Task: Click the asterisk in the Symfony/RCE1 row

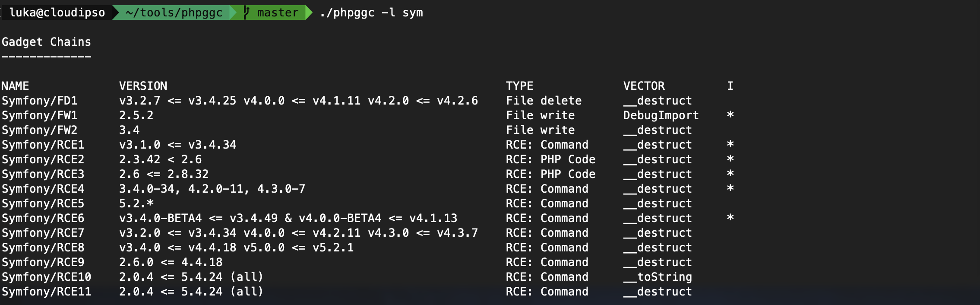Action: point(730,144)
